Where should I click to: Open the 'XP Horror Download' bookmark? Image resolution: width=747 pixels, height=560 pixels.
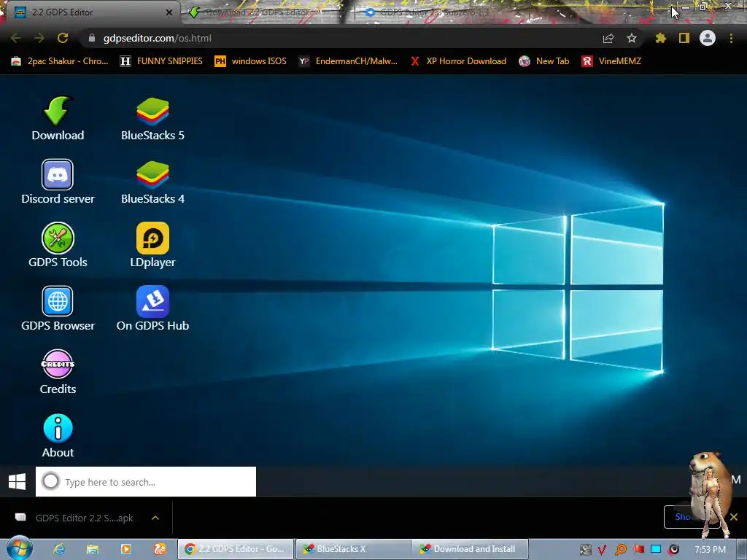pos(458,61)
